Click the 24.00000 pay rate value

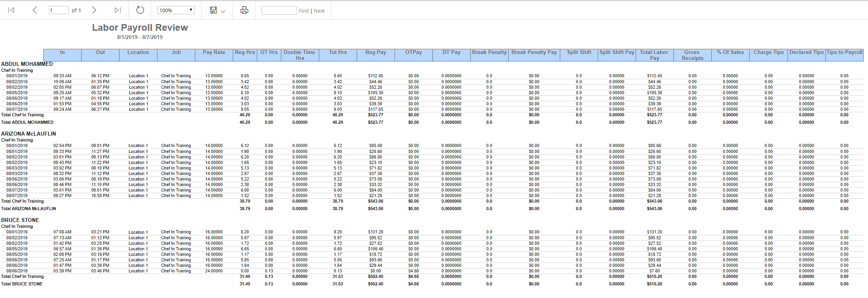pyautogui.click(x=214, y=271)
